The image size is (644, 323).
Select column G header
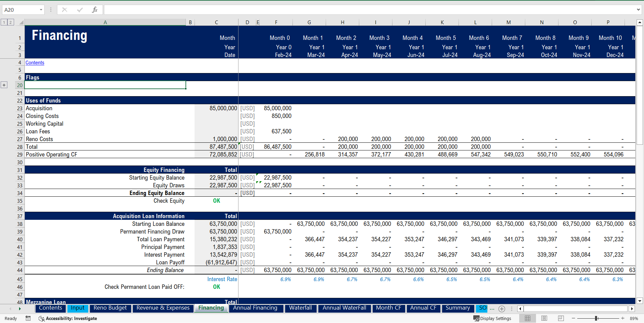pyautogui.click(x=309, y=22)
